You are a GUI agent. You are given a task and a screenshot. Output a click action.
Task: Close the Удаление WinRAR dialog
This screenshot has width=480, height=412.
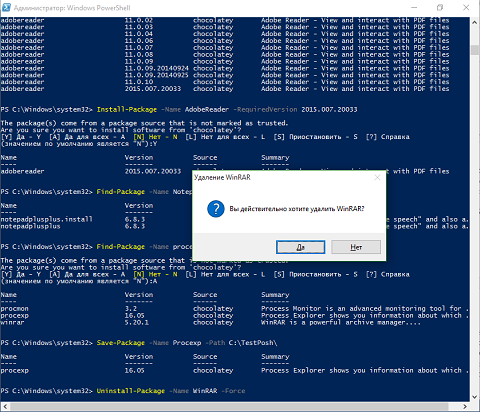(x=377, y=177)
